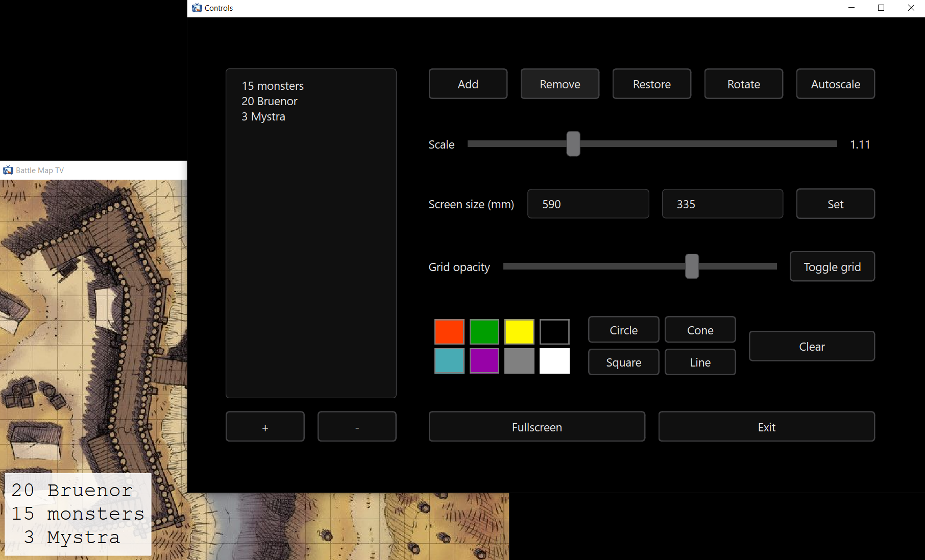
Task: Select the Circle shape tool
Action: tap(623, 330)
